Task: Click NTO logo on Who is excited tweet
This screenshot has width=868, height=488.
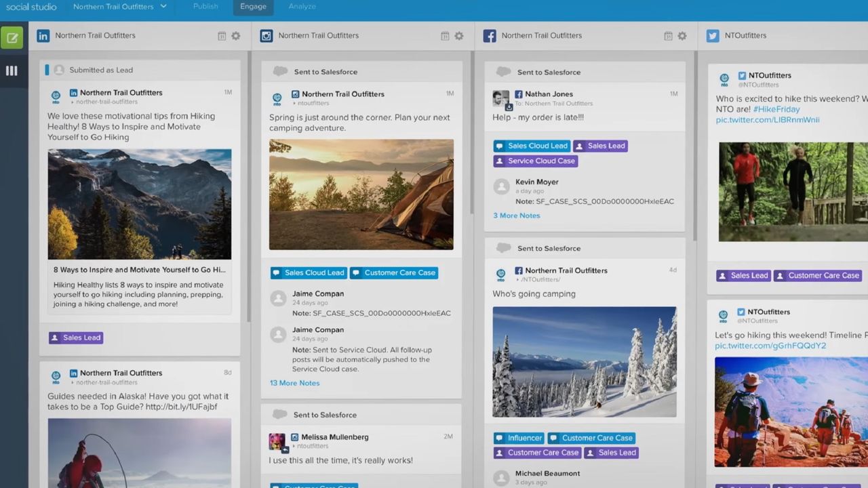Action: [x=724, y=80]
